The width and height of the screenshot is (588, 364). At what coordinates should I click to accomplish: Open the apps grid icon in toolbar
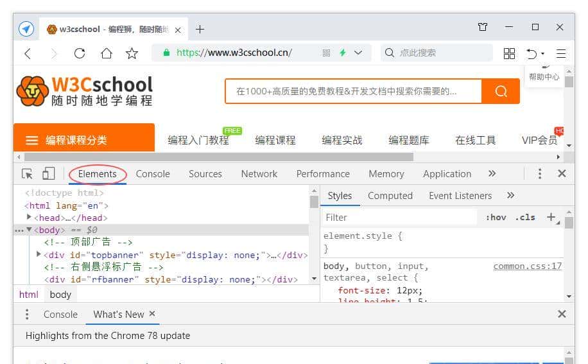point(509,53)
